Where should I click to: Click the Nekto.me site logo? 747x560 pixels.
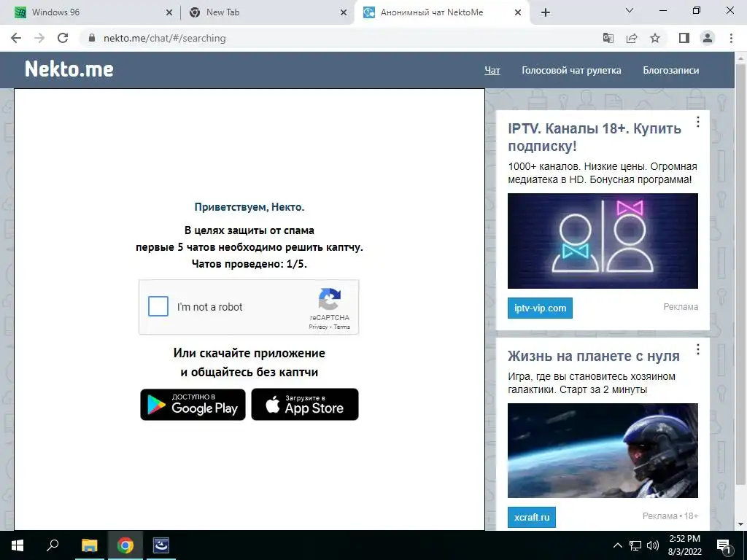[69, 69]
